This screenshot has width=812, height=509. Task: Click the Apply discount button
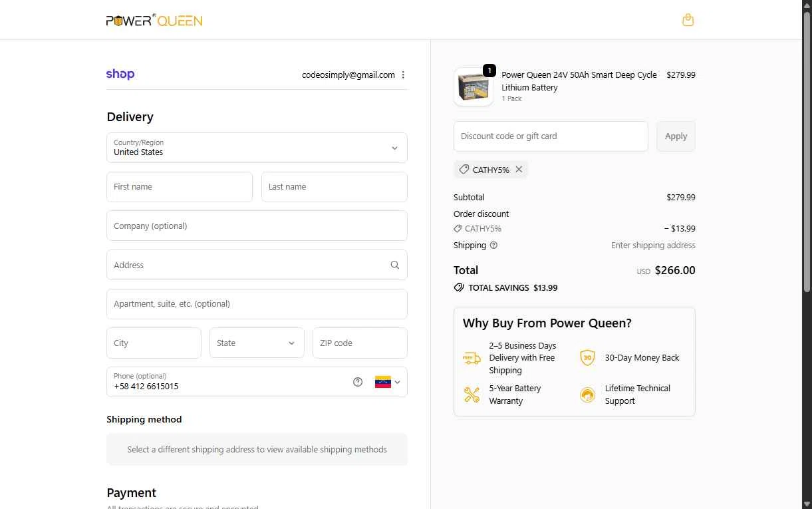tap(676, 136)
